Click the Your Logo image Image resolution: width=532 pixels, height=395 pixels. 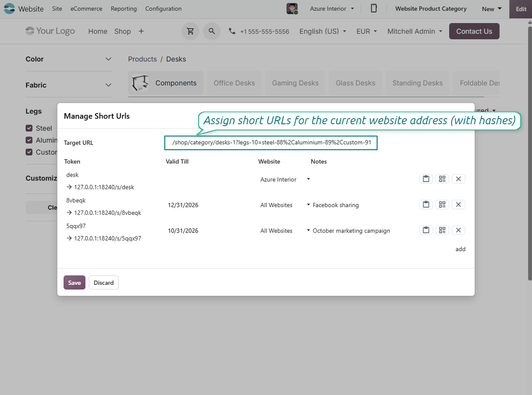(x=50, y=31)
